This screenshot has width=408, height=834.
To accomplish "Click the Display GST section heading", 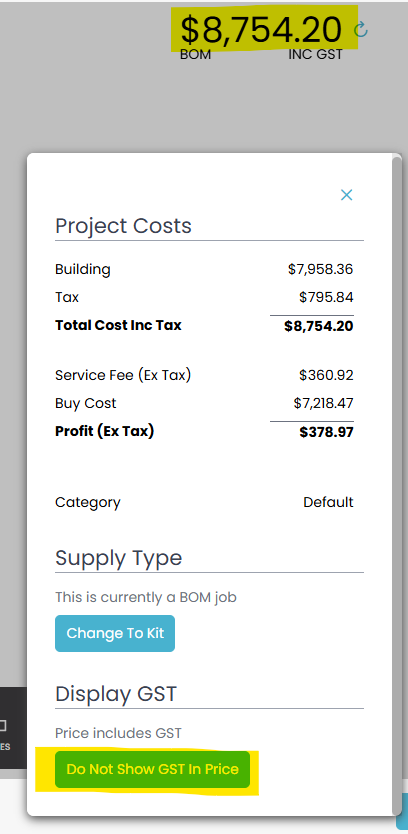I will [116, 694].
